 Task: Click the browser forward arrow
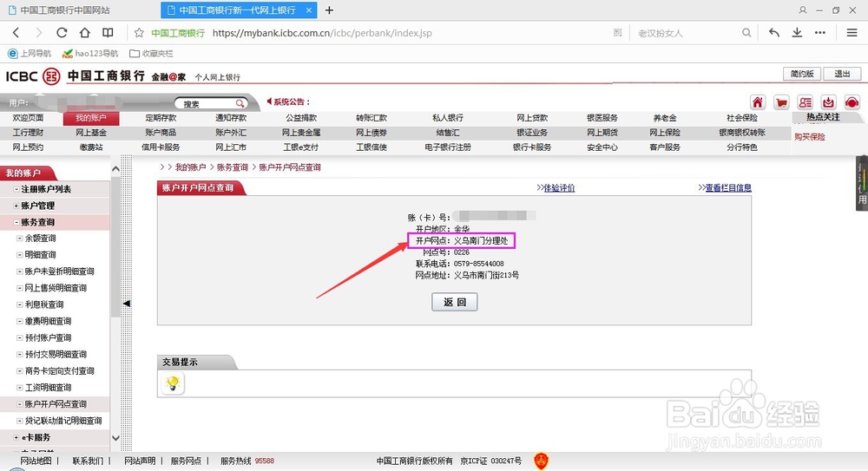[x=39, y=33]
